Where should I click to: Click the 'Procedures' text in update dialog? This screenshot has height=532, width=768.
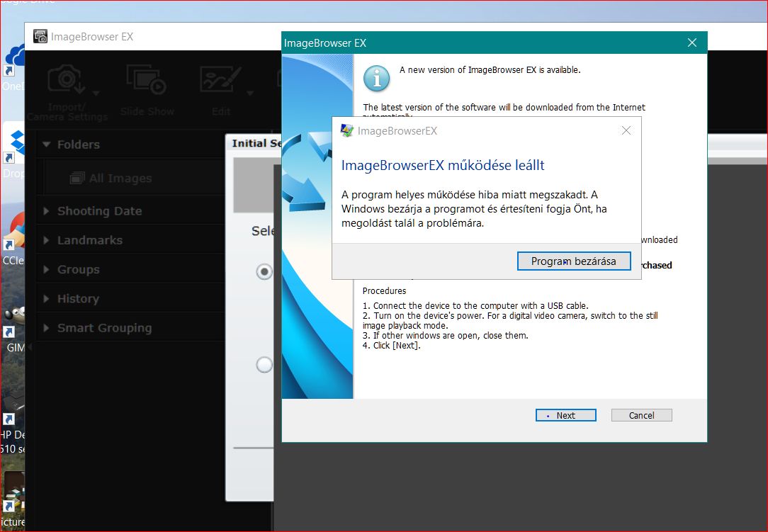[x=384, y=291]
